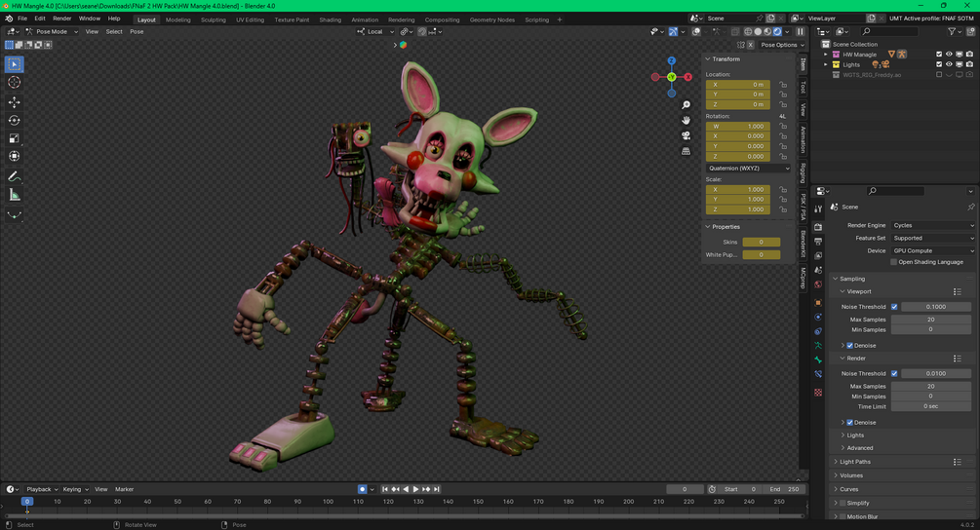The width and height of the screenshot is (980, 530).
Task: Open the Pose Mode dropdown
Action: click(x=52, y=31)
